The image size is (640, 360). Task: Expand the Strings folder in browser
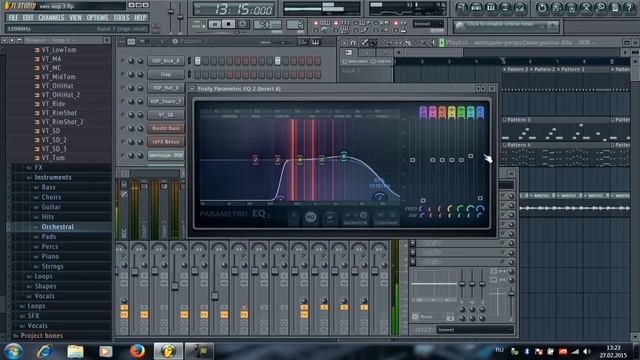pos(52,266)
